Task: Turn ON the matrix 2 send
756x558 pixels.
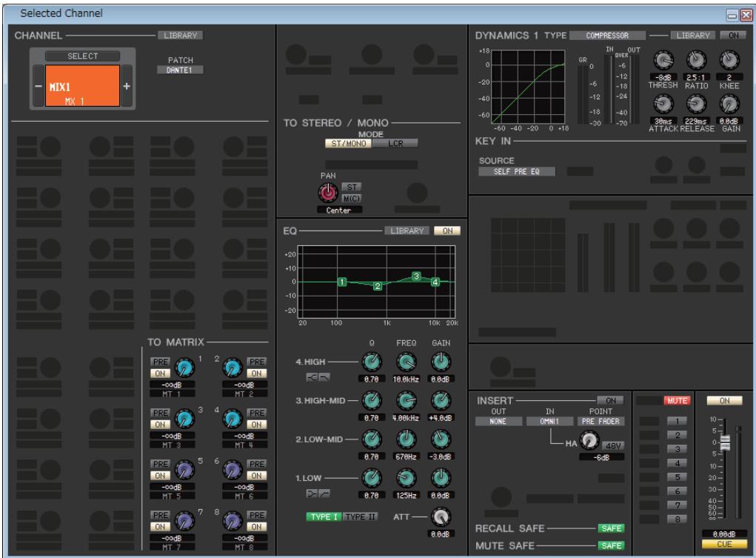Action: pos(256,373)
